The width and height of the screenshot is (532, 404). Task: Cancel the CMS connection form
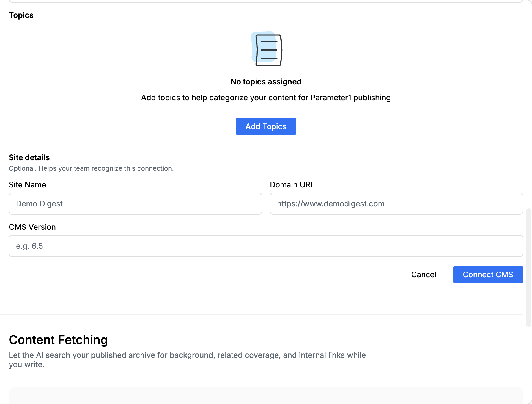point(424,275)
